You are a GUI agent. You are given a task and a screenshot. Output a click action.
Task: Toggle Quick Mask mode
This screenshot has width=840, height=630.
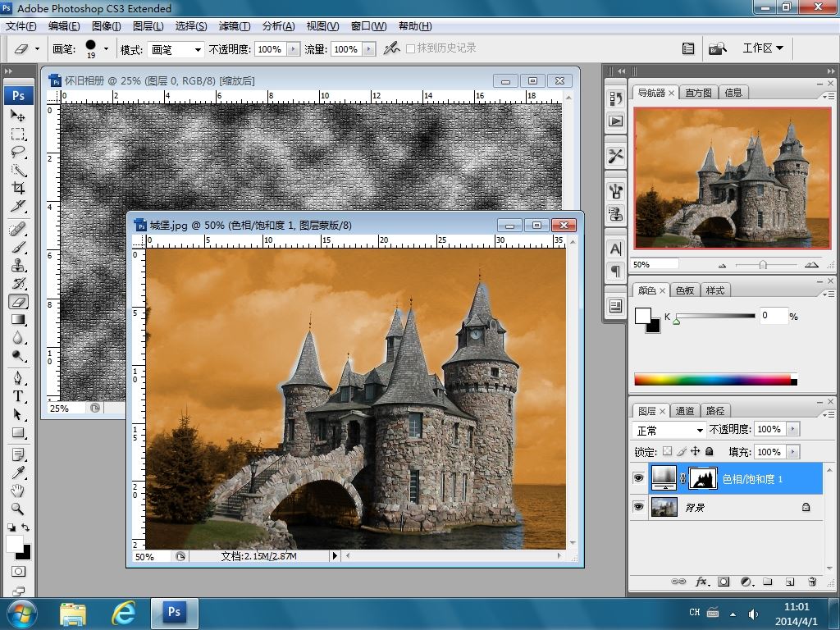point(18,572)
